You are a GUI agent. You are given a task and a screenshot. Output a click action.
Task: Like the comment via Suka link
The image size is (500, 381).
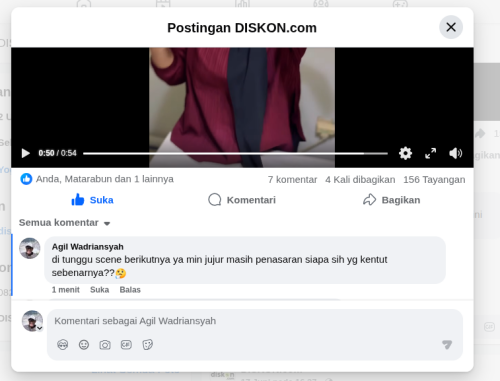point(99,290)
